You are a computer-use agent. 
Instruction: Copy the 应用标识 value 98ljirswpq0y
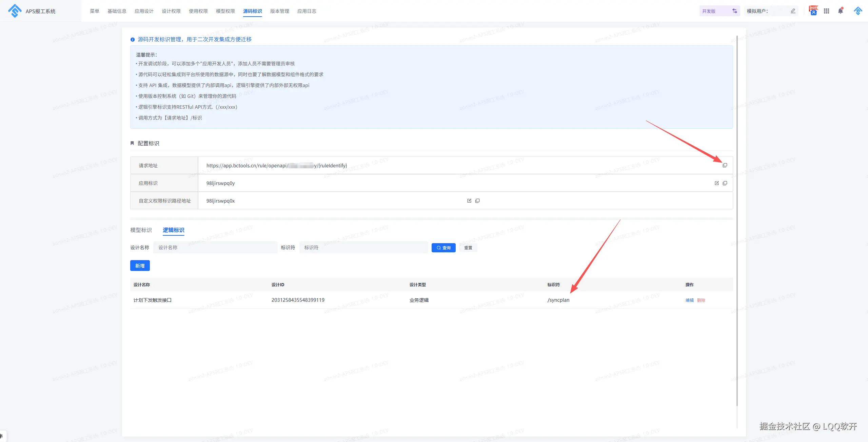(725, 183)
